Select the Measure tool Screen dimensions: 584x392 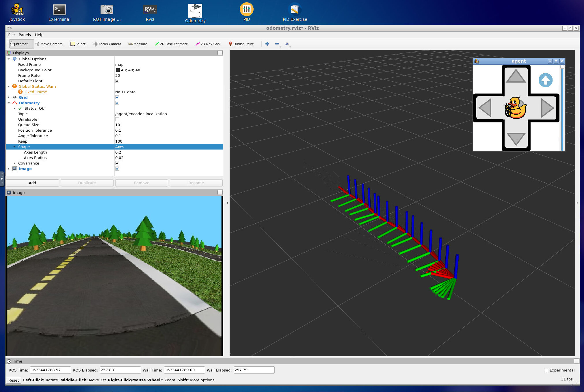pos(138,44)
